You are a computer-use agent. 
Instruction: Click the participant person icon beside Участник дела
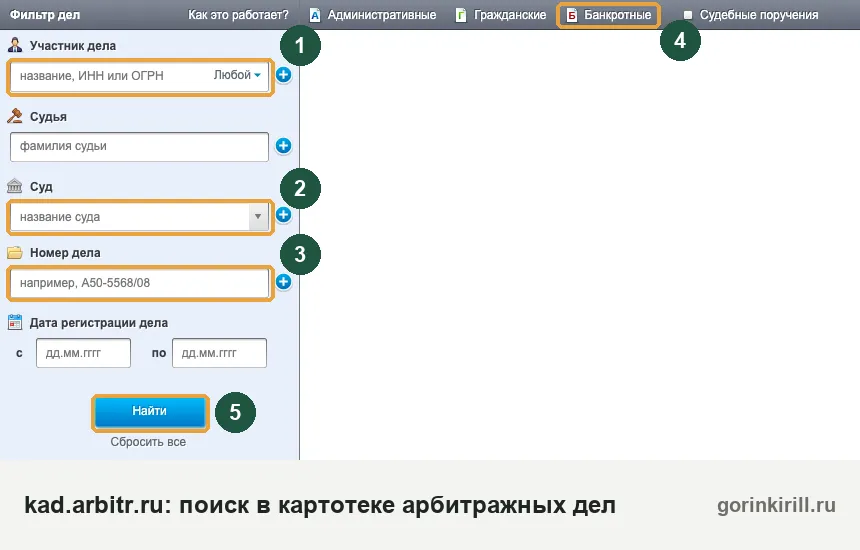pyautogui.click(x=15, y=45)
